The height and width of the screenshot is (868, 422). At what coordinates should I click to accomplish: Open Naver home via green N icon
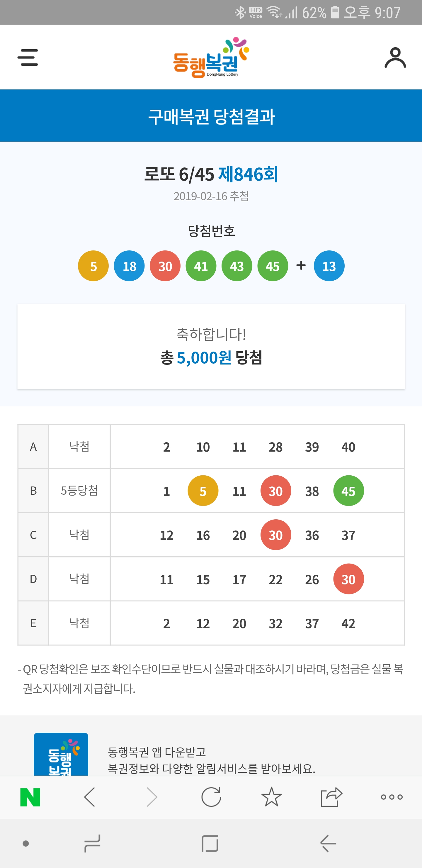click(x=30, y=797)
